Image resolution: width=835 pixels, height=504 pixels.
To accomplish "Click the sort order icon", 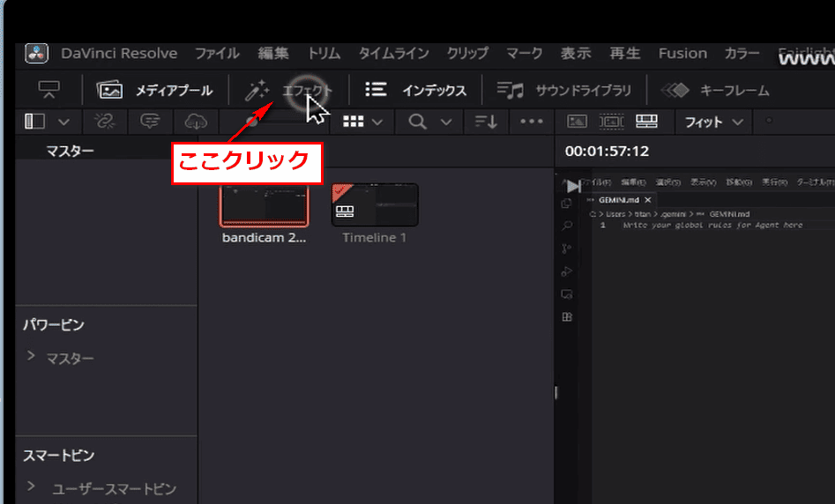I will [x=485, y=122].
